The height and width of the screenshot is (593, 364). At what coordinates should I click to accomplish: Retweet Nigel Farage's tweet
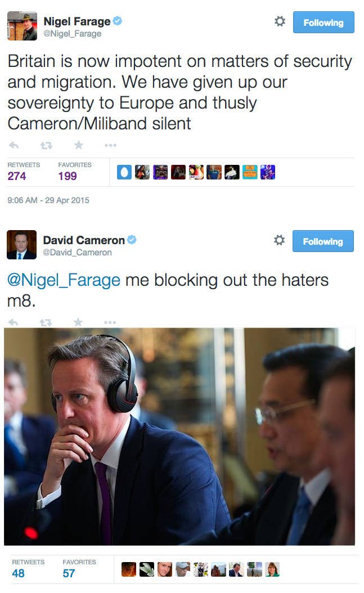[46, 145]
